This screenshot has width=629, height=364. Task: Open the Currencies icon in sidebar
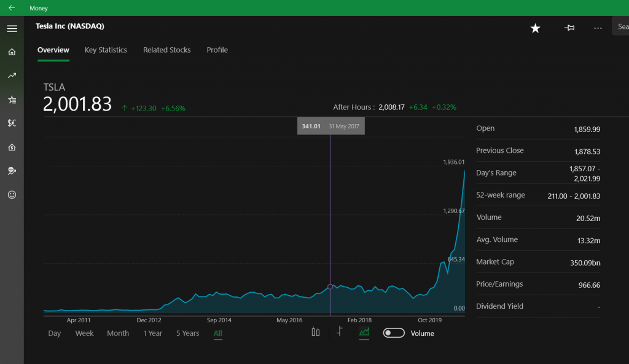(x=12, y=123)
